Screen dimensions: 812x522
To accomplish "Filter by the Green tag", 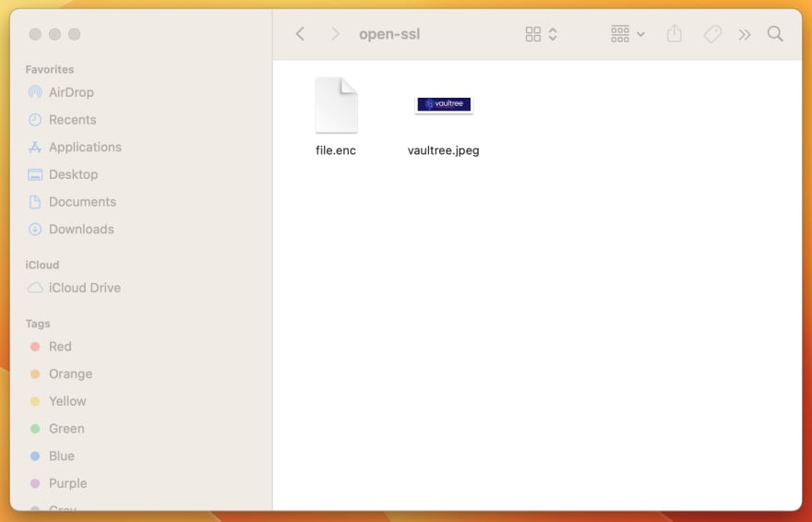I will [66, 429].
